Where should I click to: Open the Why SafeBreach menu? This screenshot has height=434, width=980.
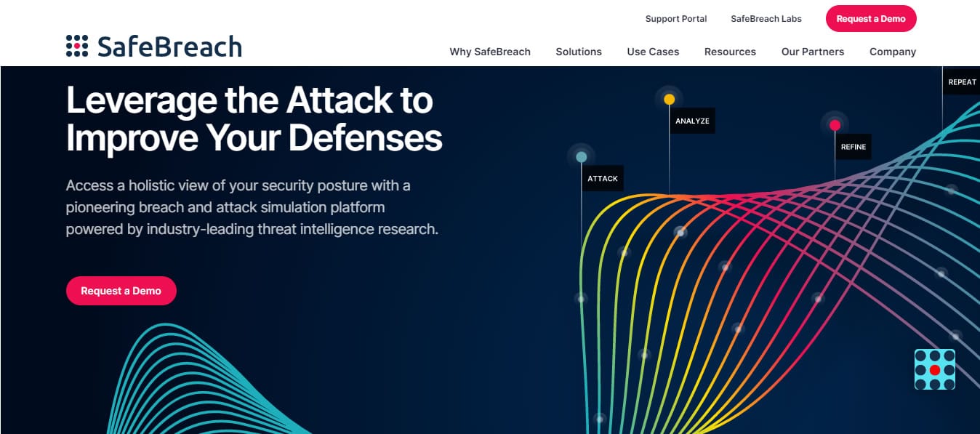490,52
